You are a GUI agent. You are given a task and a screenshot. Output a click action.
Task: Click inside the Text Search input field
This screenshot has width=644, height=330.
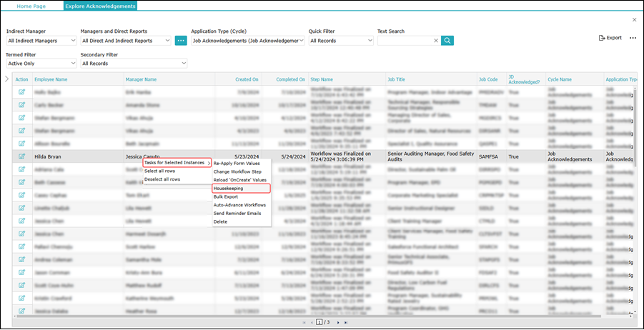404,41
